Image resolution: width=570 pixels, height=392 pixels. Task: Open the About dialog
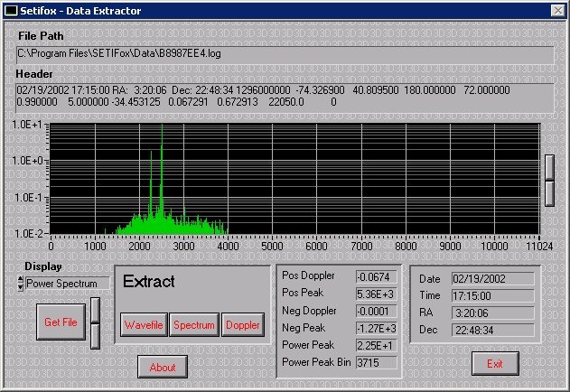point(163,367)
